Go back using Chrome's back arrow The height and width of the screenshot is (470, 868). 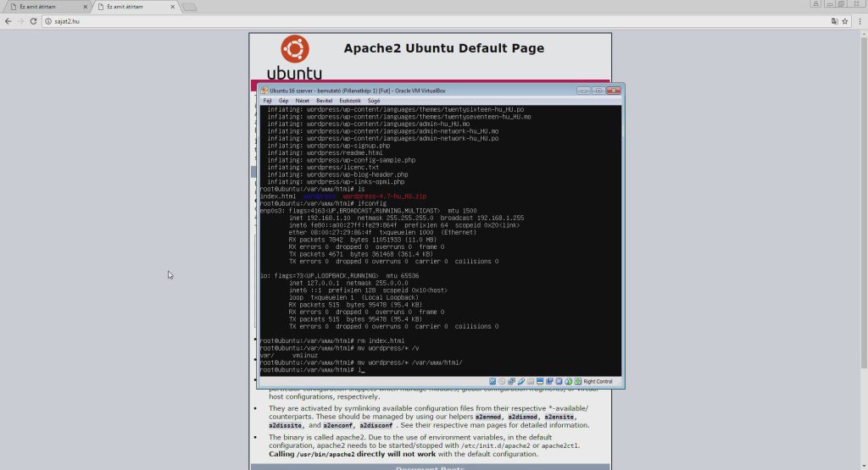coord(8,21)
